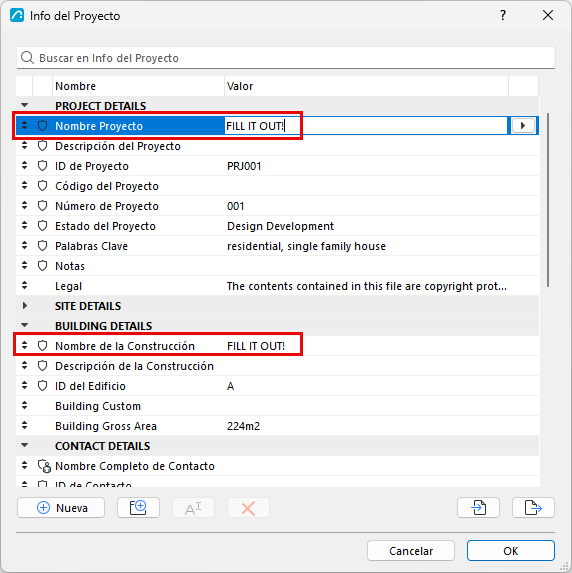
Task: Collapse the BUILDING DETAILS group
Action: [24, 325]
